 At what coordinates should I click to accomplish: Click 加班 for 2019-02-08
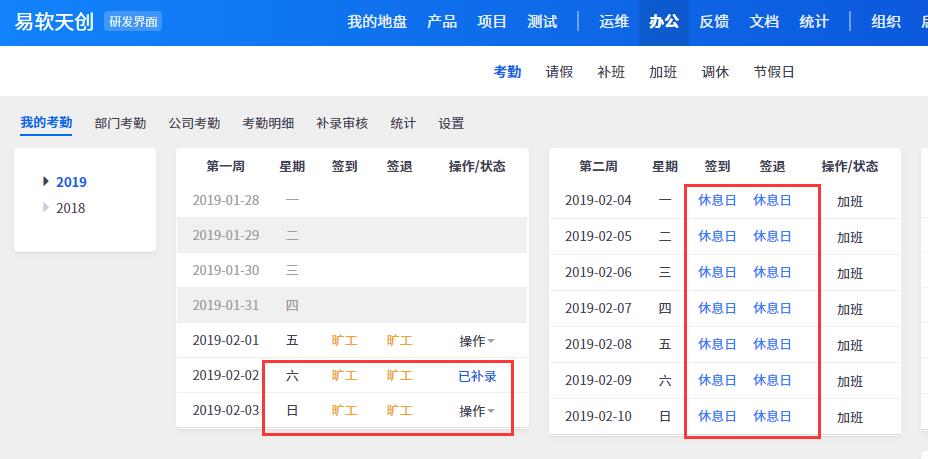tap(850, 346)
